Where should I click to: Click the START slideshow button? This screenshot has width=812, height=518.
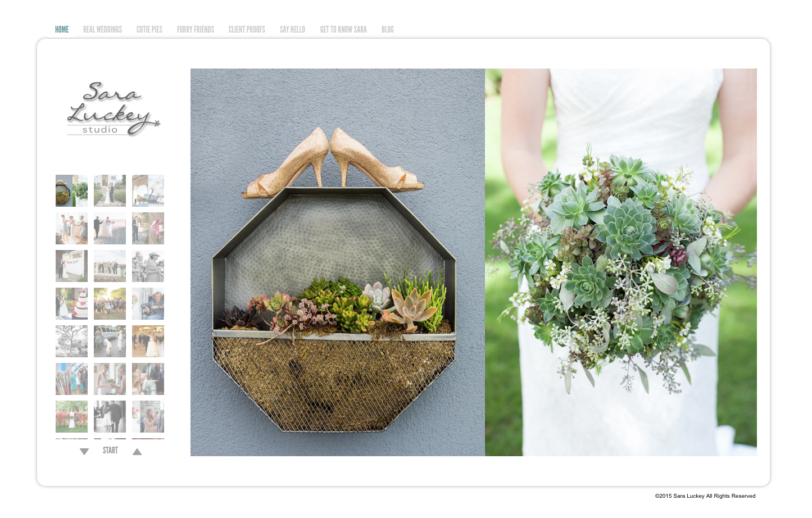110,451
